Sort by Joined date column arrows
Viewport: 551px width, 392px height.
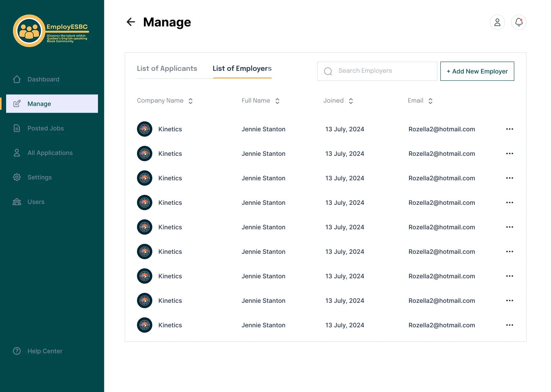(x=351, y=101)
